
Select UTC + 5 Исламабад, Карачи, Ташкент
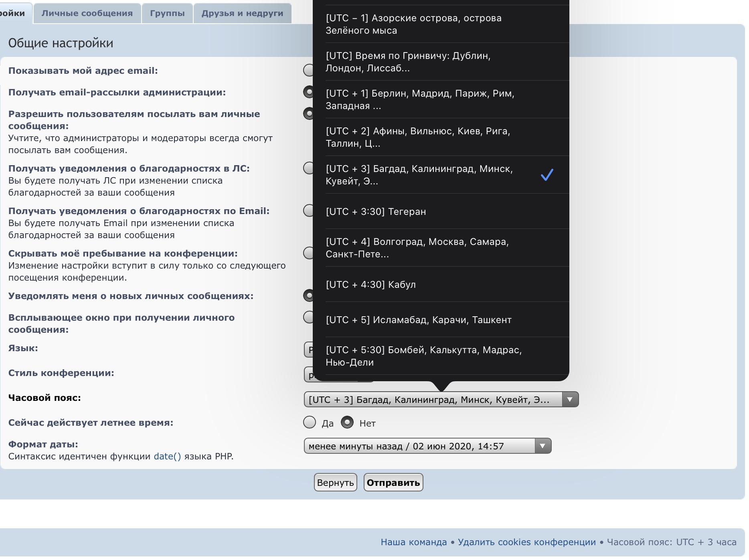[441, 320]
